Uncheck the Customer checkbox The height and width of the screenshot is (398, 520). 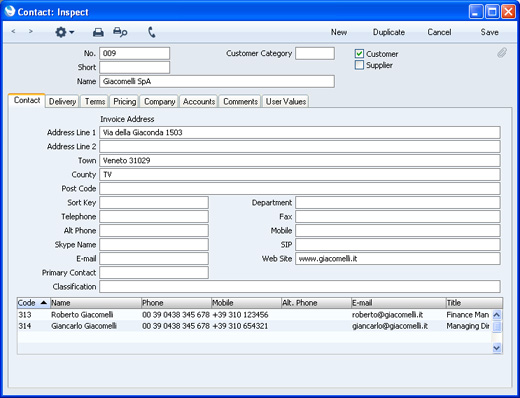(359, 54)
